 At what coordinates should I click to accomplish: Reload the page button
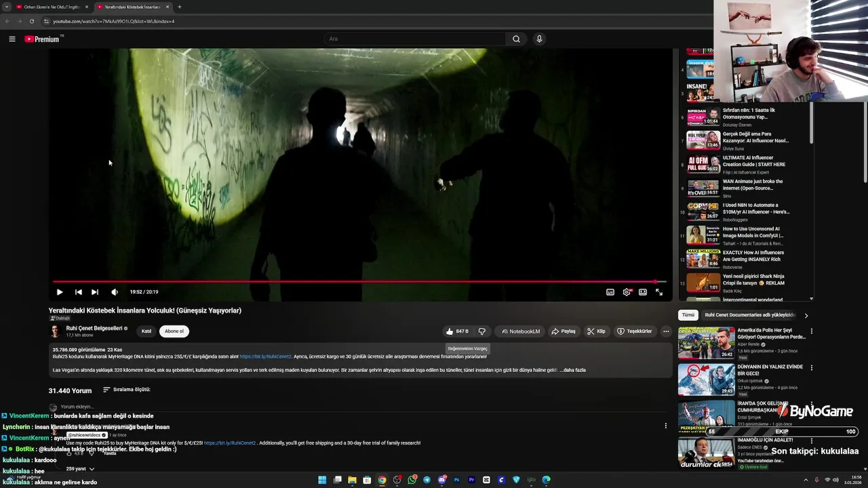tap(31, 21)
